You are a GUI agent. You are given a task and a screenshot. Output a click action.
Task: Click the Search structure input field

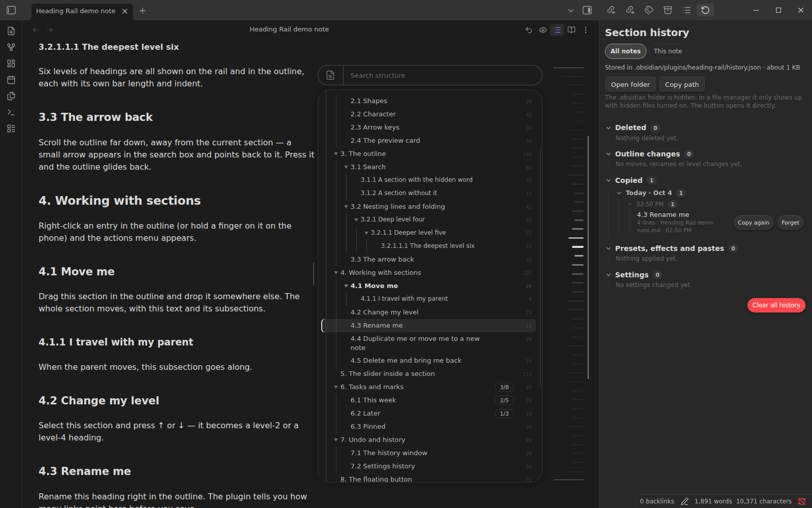[x=443, y=75]
